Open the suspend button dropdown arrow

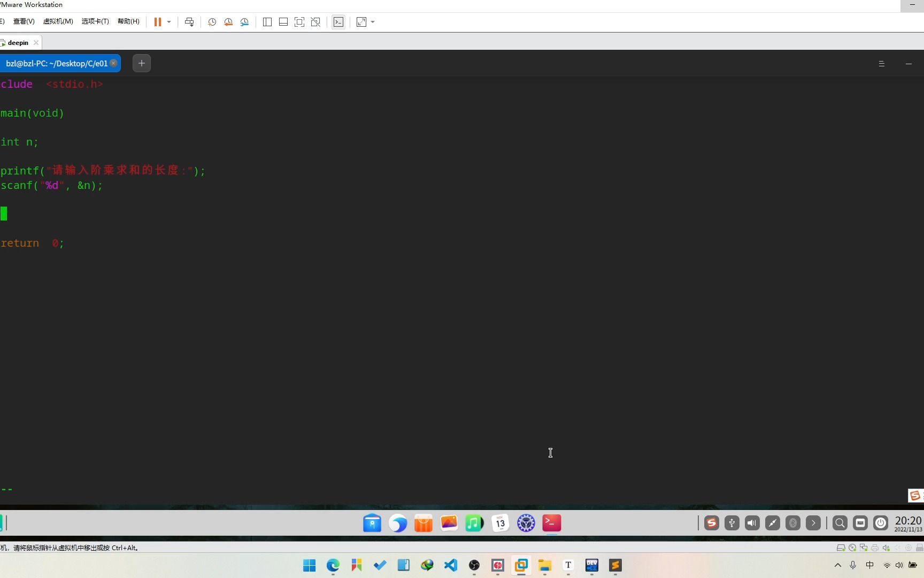169,22
